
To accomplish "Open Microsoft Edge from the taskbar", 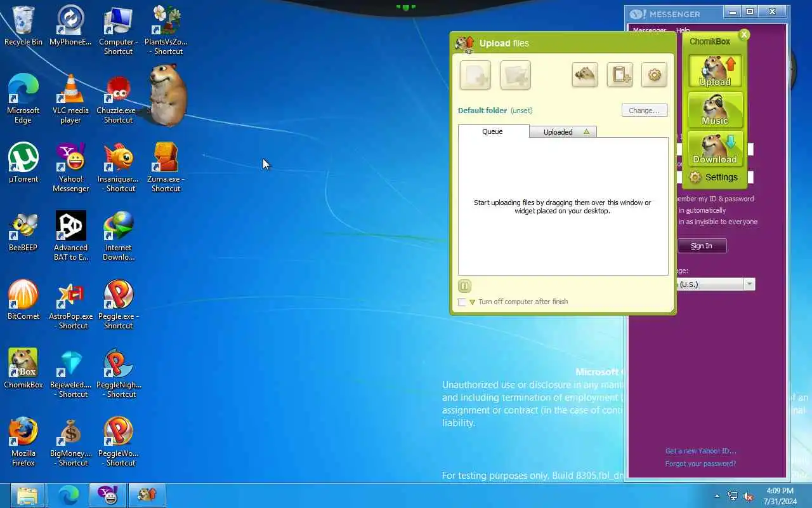I will pyautogui.click(x=68, y=495).
